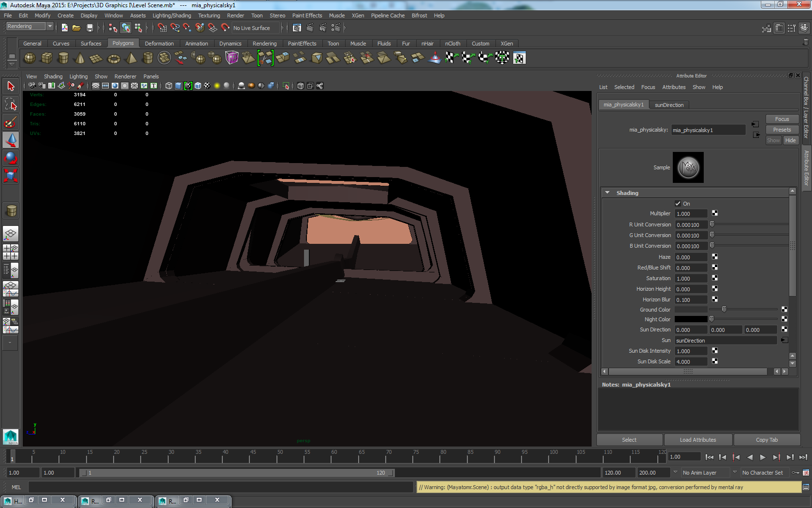This screenshot has width=812, height=508.
Task: Open the Night Color swatch
Action: (x=691, y=319)
